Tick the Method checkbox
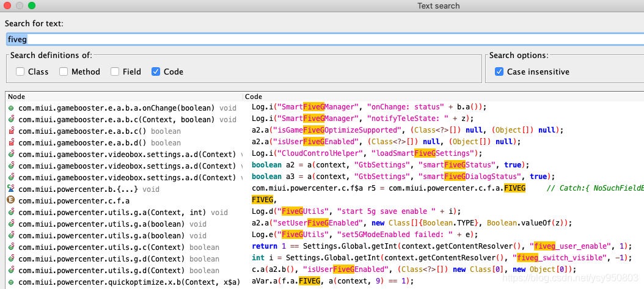Viewport: 644px width, 289px height. point(64,72)
